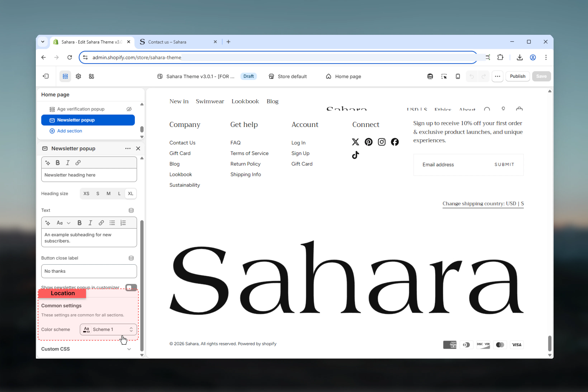Screen dimensions: 588x392
Task: Open the App embeds icon
Action: coord(91,76)
